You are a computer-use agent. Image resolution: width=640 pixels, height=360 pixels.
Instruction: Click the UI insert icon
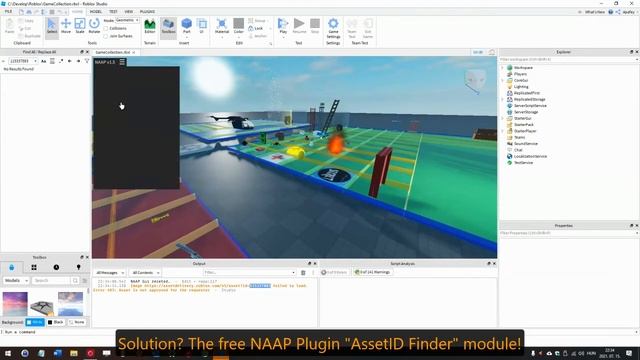pyautogui.click(x=202, y=27)
